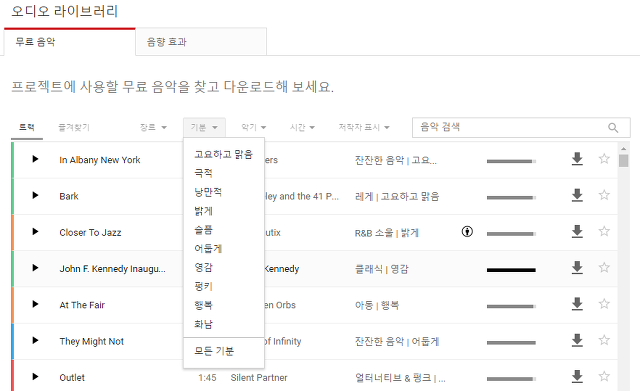Click the duration 1:45 on Outlet row
Viewport: 640px width, 391px height.
coord(207,378)
